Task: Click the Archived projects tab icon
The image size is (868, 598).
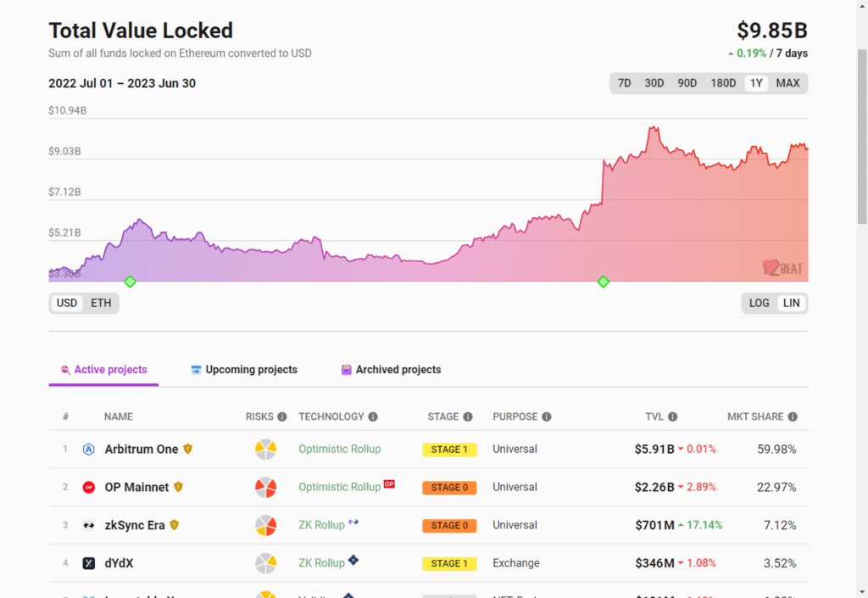Action: click(x=347, y=370)
